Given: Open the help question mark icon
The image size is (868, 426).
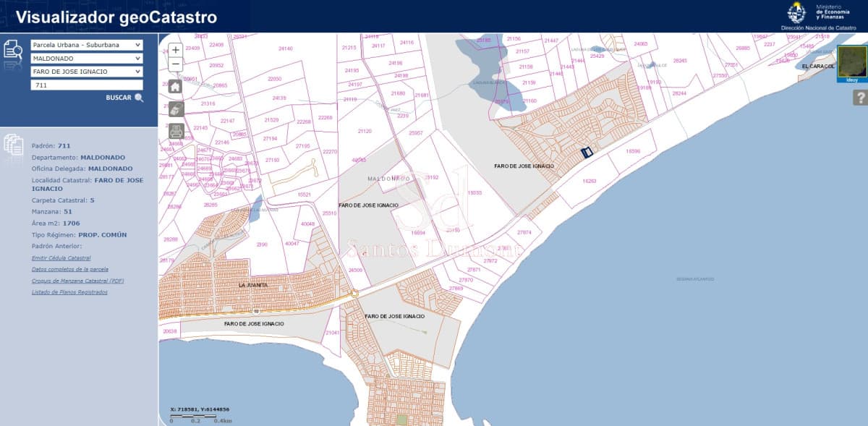Looking at the screenshot, I should (x=859, y=98).
